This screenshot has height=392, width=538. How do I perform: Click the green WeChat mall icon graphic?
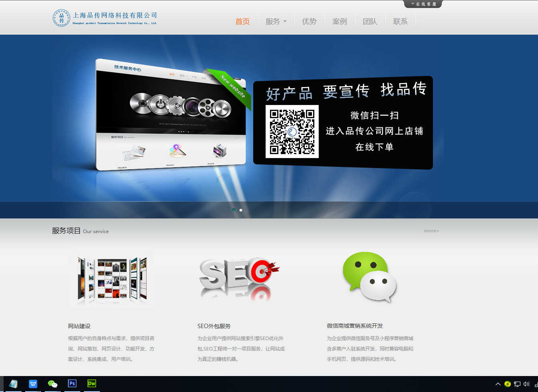tap(369, 277)
